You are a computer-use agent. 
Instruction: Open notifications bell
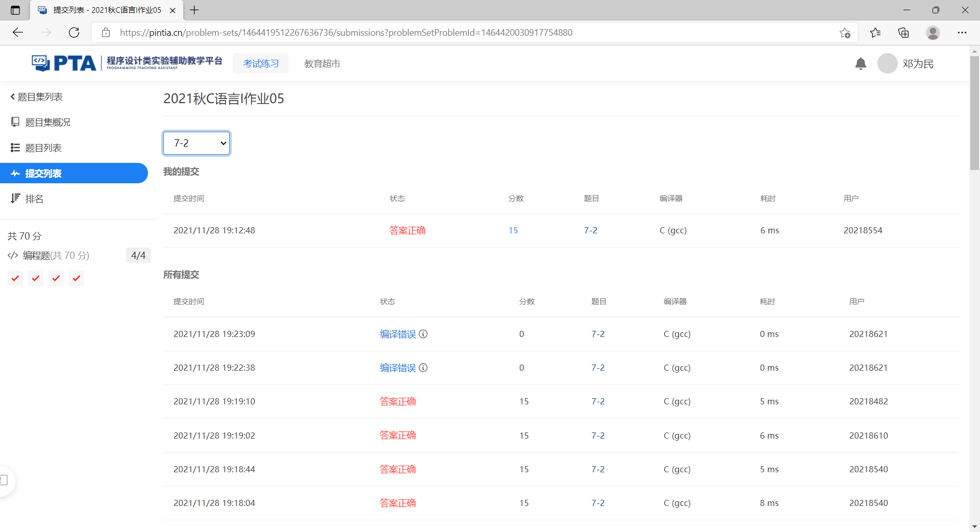pyautogui.click(x=861, y=64)
